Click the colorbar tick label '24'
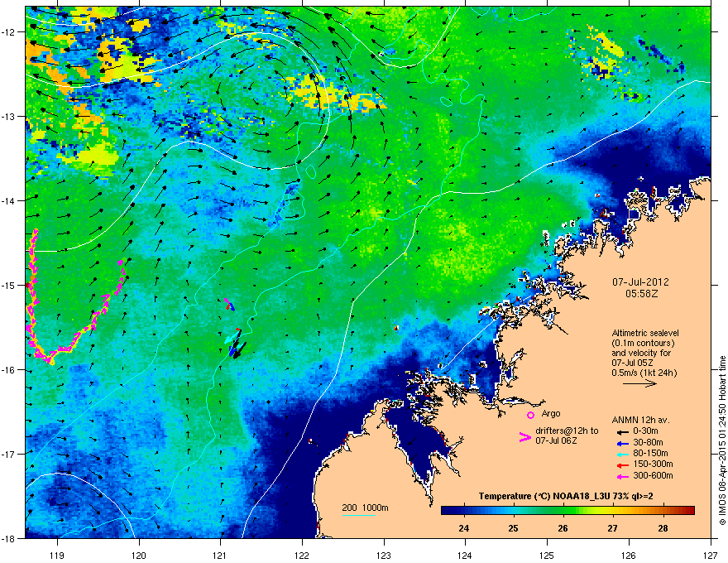This screenshot has width=728, height=563. pyautogui.click(x=463, y=528)
